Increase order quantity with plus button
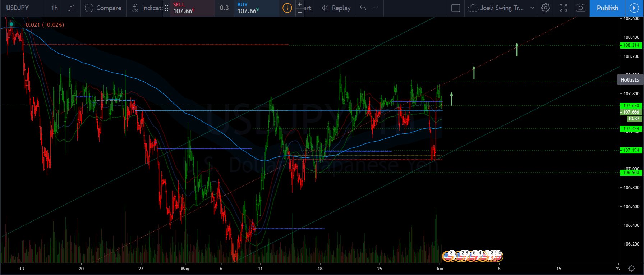Viewport: 644px width, 275px height. coord(300,4)
